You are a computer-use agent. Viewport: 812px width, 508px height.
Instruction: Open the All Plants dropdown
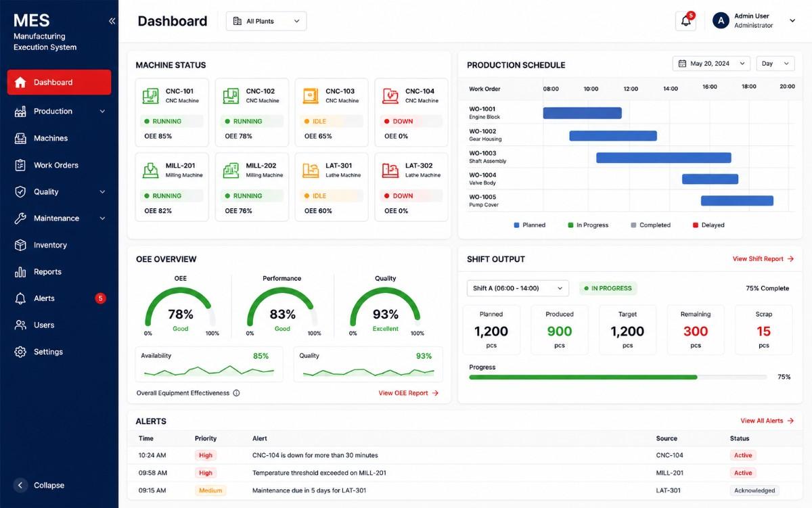click(266, 21)
